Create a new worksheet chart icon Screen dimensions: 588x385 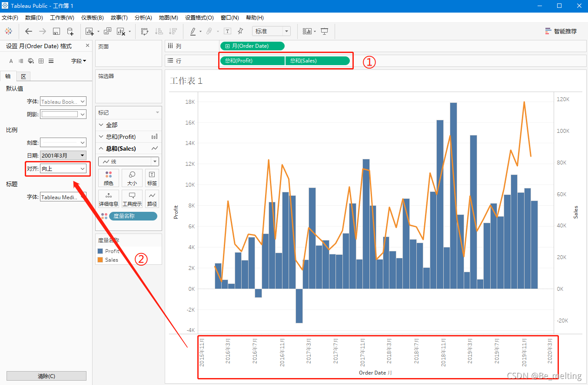pos(90,31)
